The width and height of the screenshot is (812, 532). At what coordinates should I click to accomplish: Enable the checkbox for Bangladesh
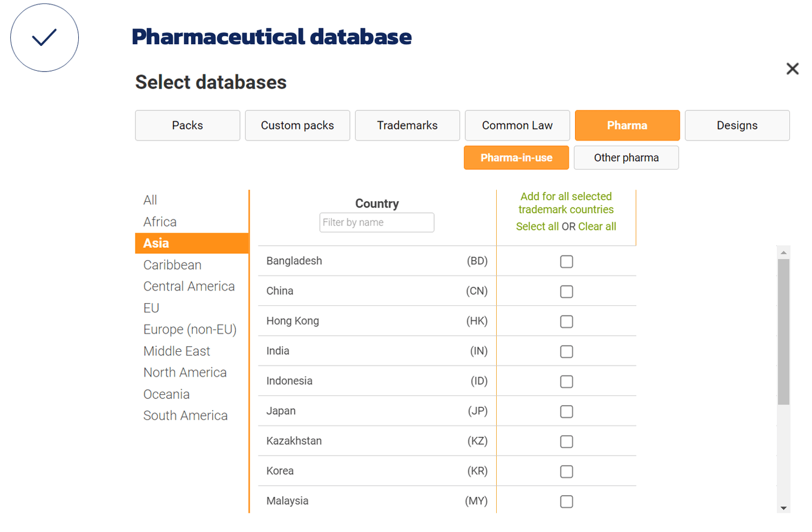pos(566,261)
